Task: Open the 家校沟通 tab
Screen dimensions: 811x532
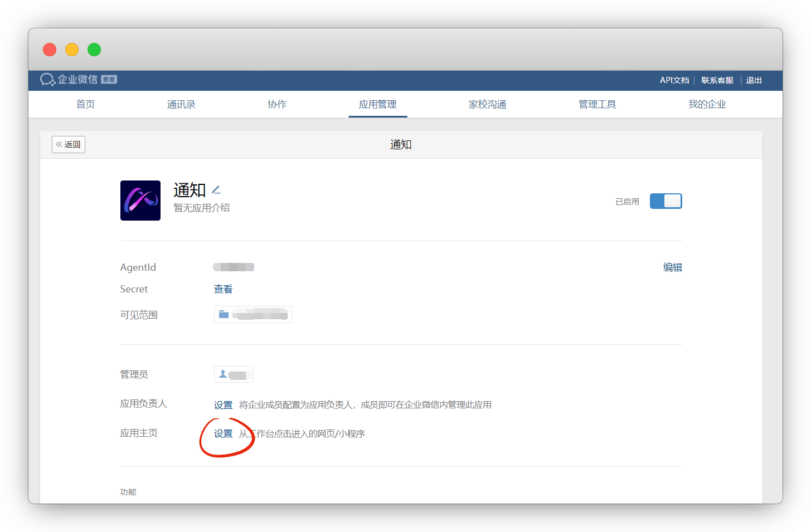Action: [x=488, y=105]
